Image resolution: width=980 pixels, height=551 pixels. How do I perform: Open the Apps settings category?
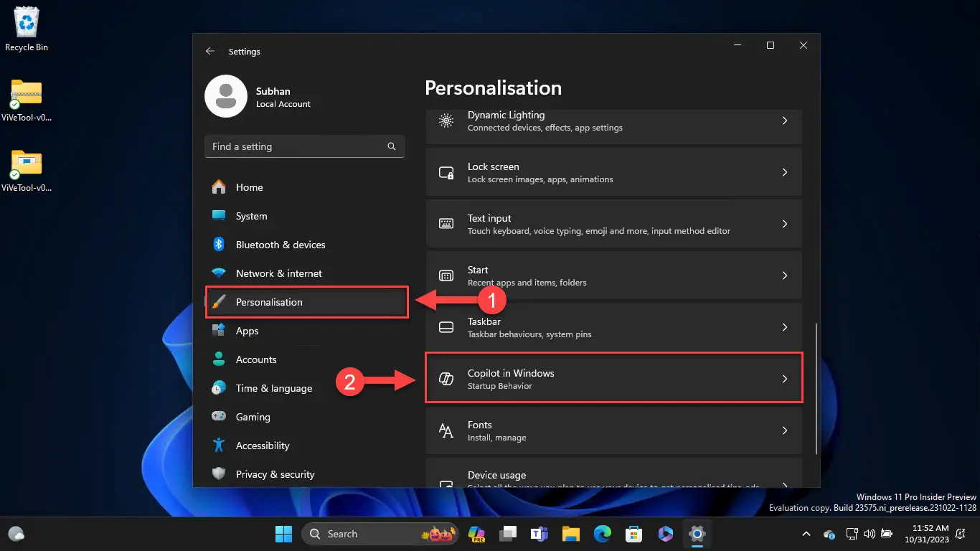[306, 331]
